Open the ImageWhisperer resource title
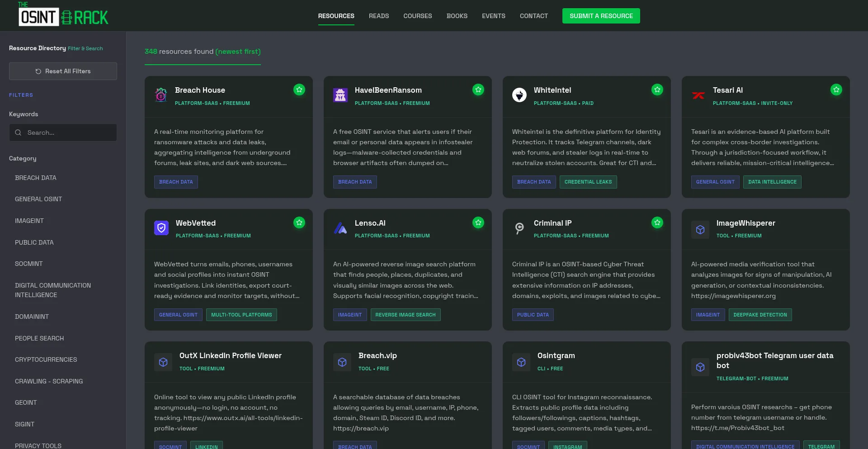 point(746,223)
